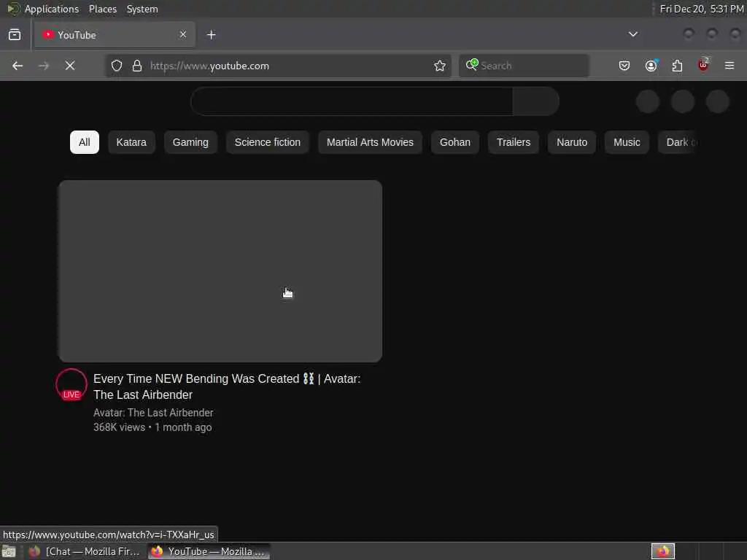Open a new tab with plus button
This screenshot has width=747, height=560.
pos(212,35)
